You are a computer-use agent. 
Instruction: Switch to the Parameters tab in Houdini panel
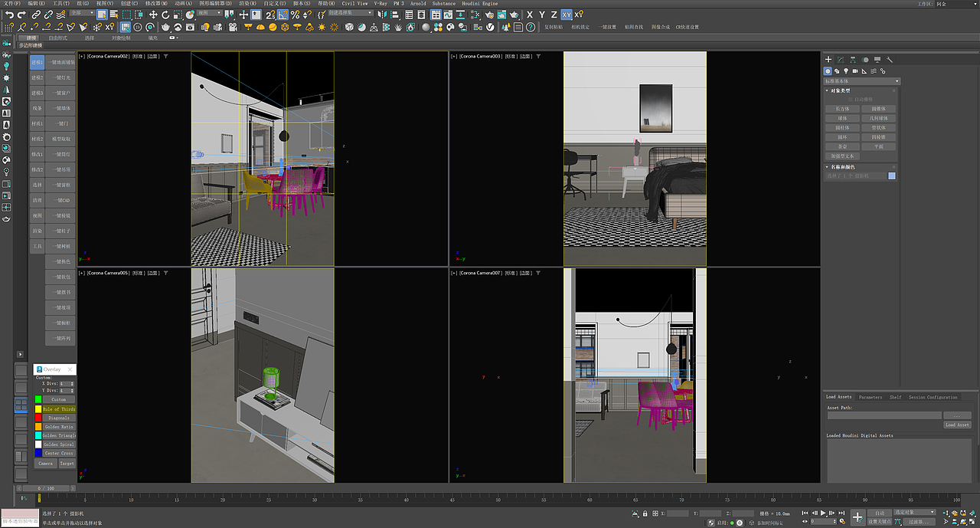[x=871, y=397]
